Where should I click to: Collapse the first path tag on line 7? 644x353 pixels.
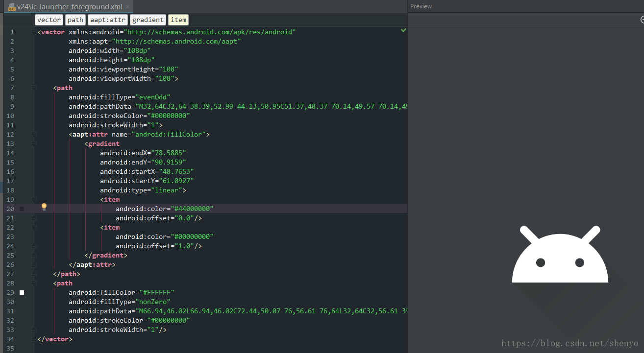[x=34, y=88]
